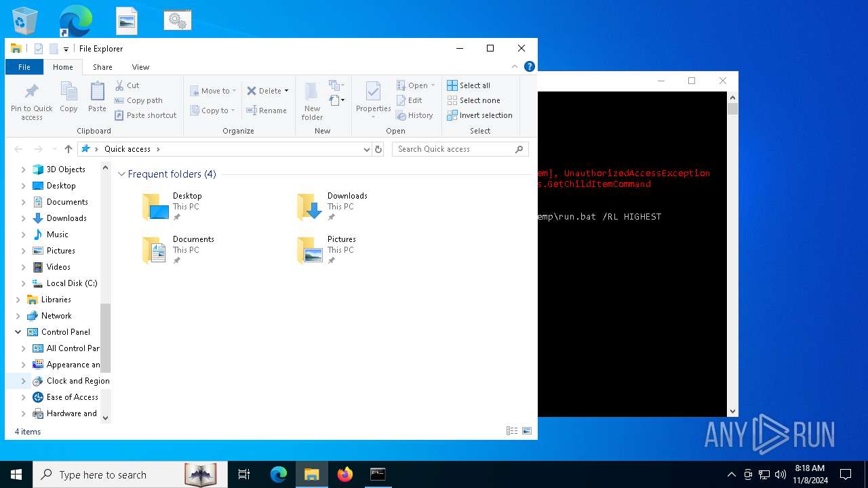Viewport: 868px width, 488px height.
Task: Click the Cut scissors icon
Action: [119, 85]
